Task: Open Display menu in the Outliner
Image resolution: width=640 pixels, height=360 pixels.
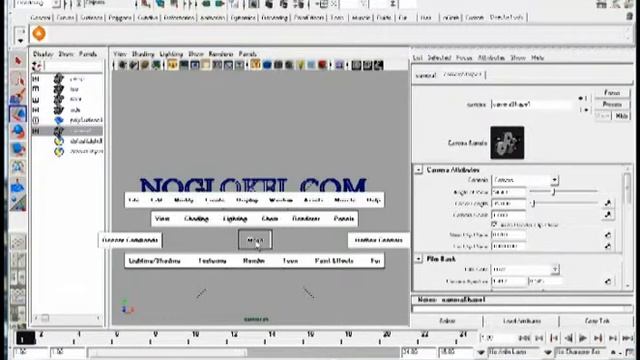Action: [43, 54]
